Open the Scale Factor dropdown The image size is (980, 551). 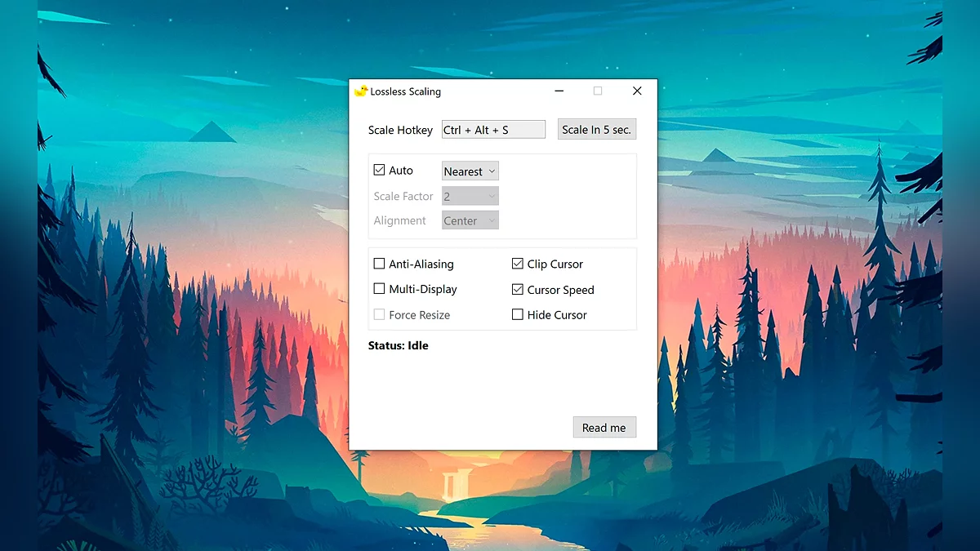click(470, 196)
